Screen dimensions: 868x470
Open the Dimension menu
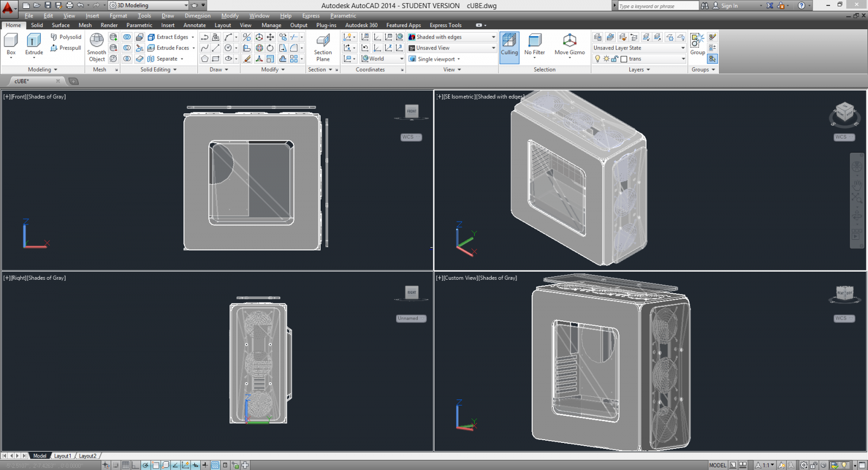pyautogui.click(x=197, y=16)
